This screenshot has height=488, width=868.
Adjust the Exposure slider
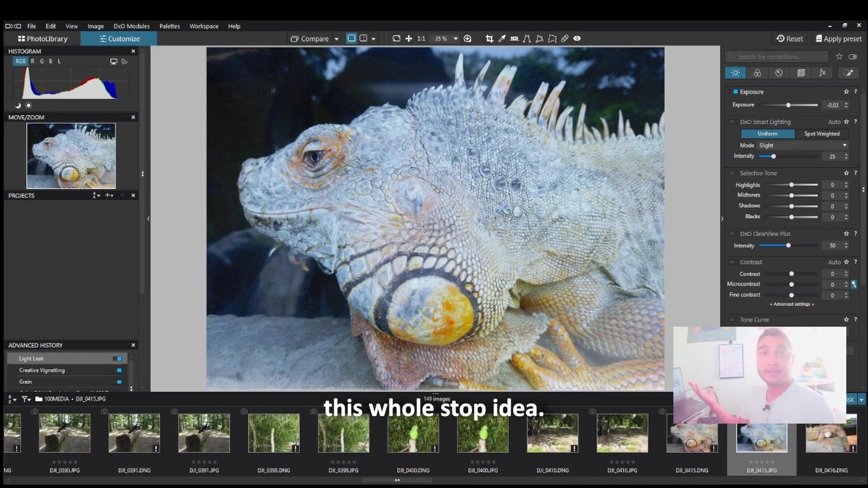tap(788, 105)
